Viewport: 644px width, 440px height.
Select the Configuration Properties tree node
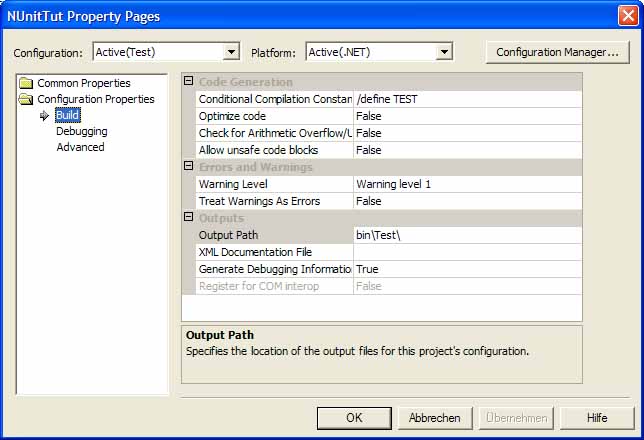point(96,99)
